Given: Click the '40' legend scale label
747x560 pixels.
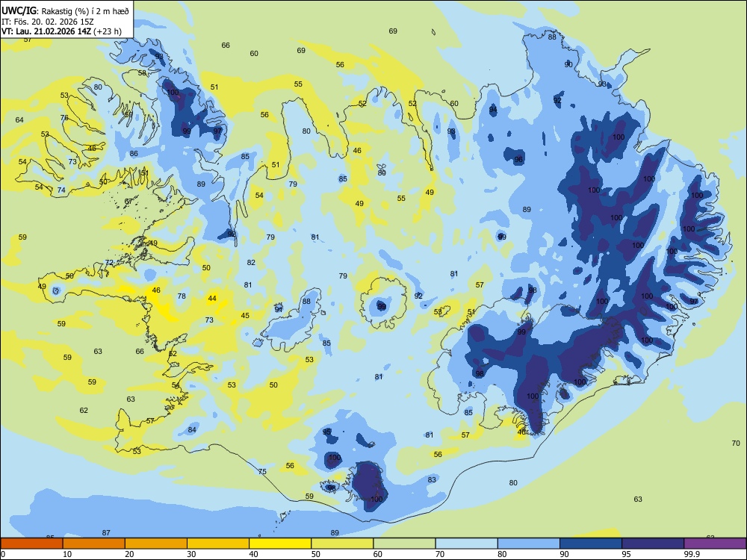Looking at the screenshot, I should pyautogui.click(x=253, y=554).
